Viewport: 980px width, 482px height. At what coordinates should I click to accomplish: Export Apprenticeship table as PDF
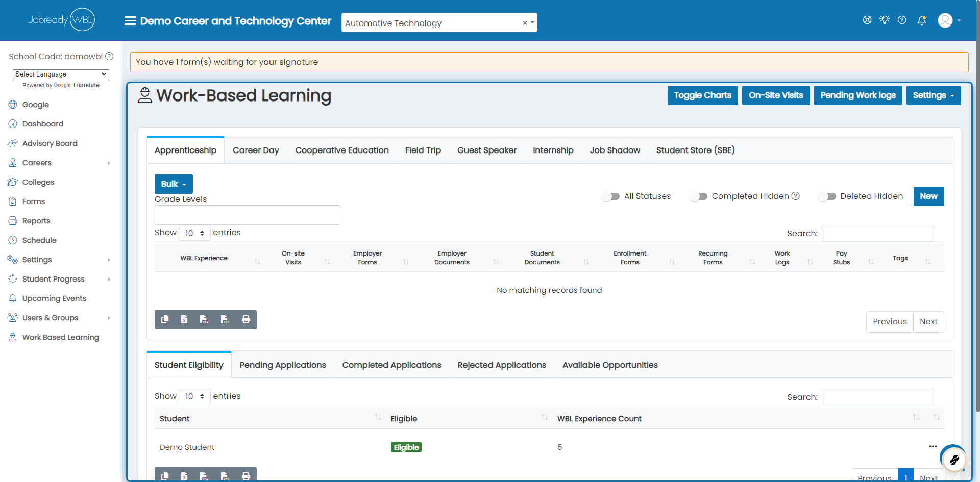225,320
